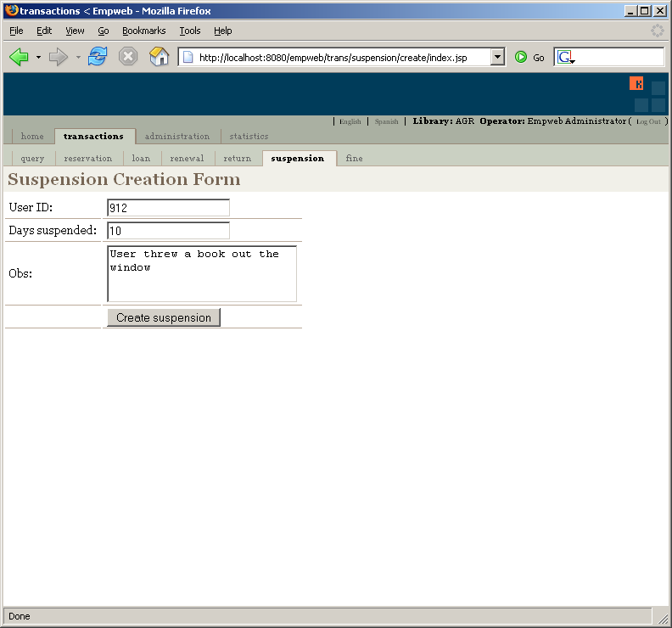
Task: Close the Firefox window
Action: pyautogui.click(x=660, y=11)
